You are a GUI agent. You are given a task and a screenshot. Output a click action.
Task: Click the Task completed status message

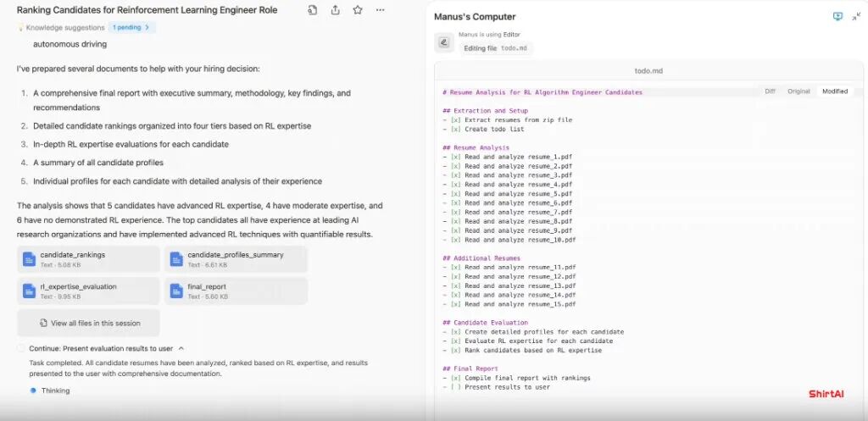(198, 368)
